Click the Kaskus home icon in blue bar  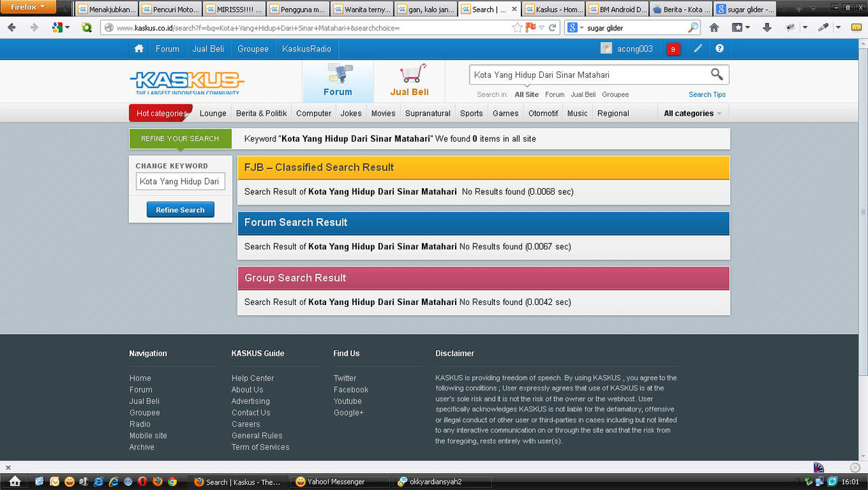139,49
